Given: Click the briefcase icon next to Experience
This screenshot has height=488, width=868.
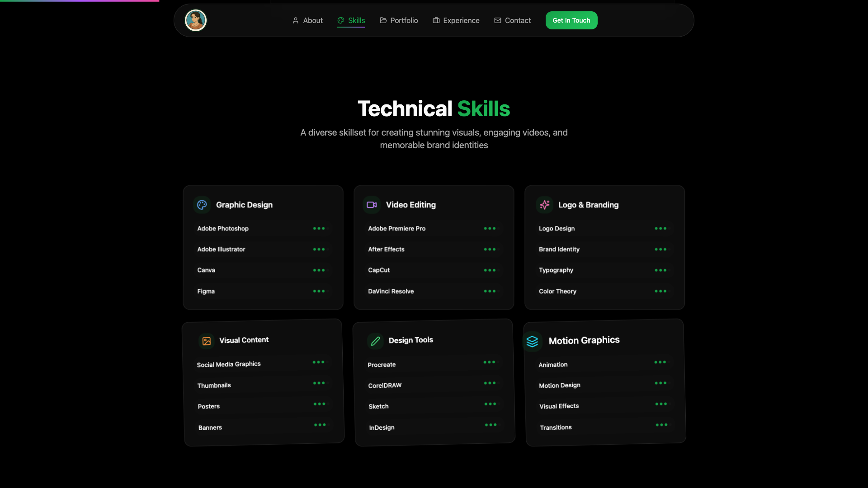Looking at the screenshot, I should tap(436, 20).
